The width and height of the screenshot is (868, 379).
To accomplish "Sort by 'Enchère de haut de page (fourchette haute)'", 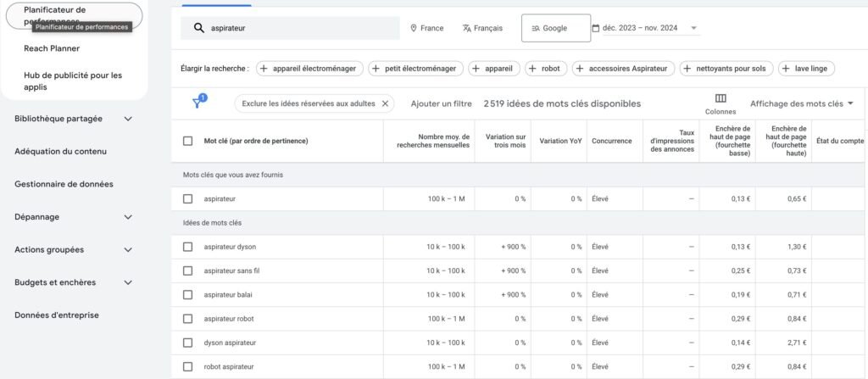I will pos(786,141).
